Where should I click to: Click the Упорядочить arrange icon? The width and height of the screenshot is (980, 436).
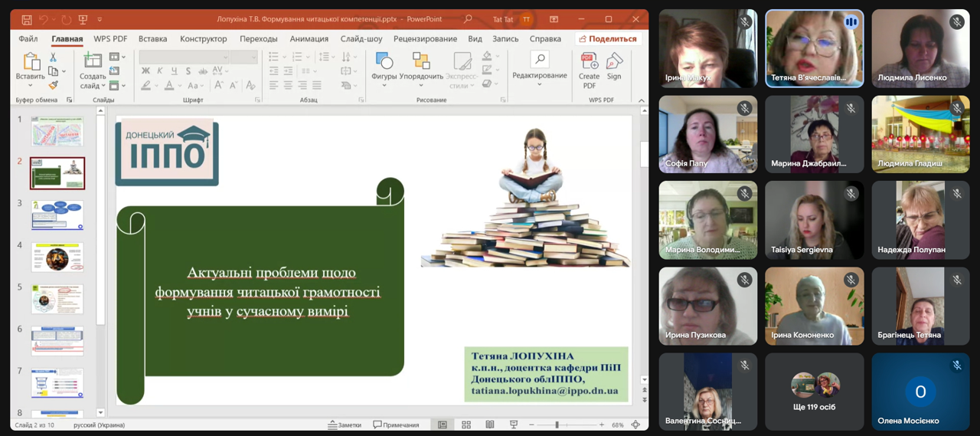point(421,62)
